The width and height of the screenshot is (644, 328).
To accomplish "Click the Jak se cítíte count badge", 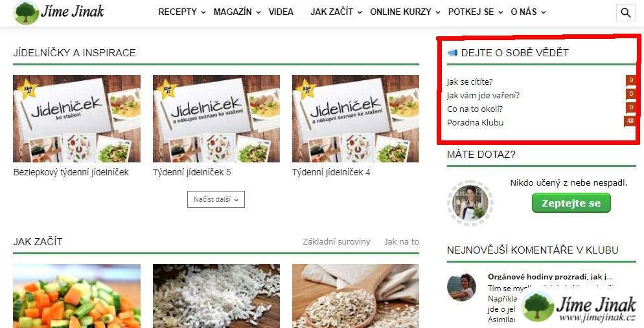I will tap(631, 80).
